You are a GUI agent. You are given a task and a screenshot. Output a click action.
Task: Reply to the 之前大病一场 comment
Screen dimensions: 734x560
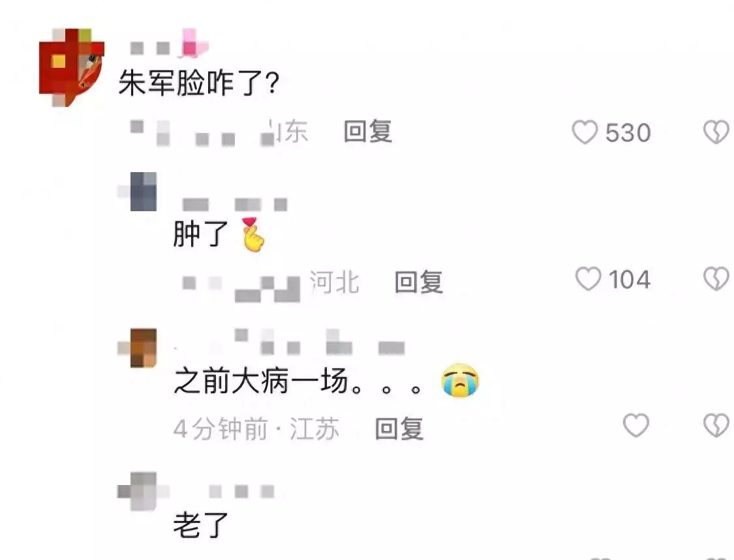[399, 428]
